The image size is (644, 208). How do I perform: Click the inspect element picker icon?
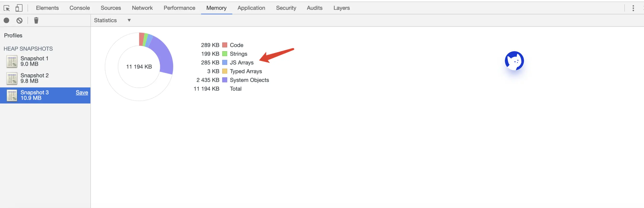7,8
